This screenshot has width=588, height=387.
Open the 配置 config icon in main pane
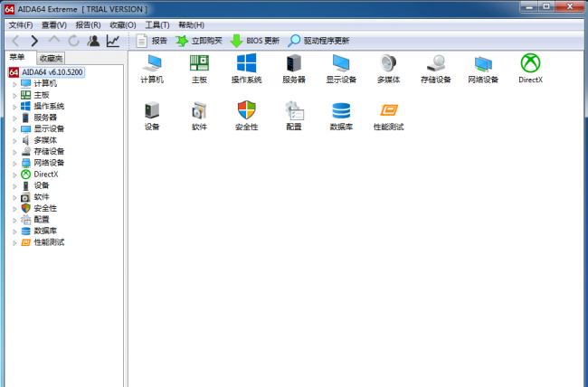(x=294, y=116)
